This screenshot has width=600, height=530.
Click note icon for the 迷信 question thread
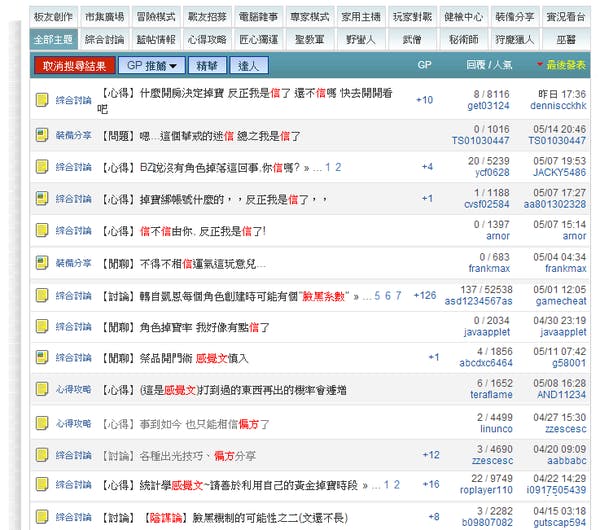click(42, 135)
